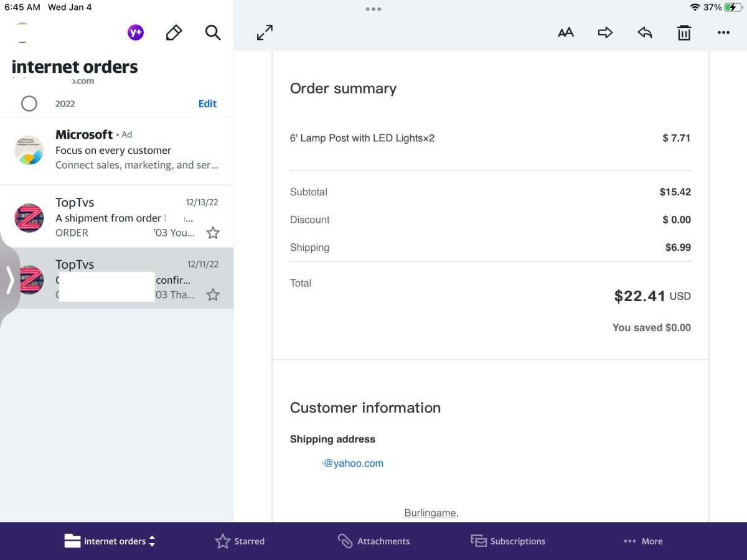Image resolution: width=747 pixels, height=560 pixels.
Task: Star the TopTvs 12/13/22 shipment email
Action: tap(213, 233)
